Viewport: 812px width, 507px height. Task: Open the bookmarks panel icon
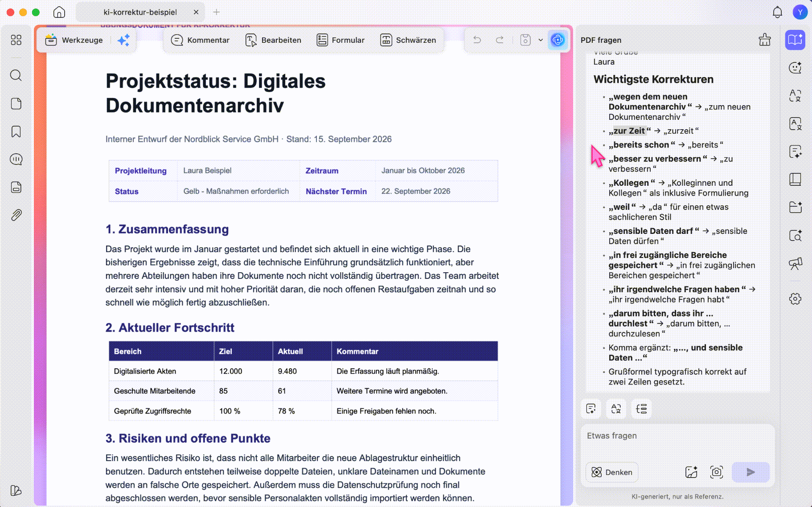click(x=16, y=131)
